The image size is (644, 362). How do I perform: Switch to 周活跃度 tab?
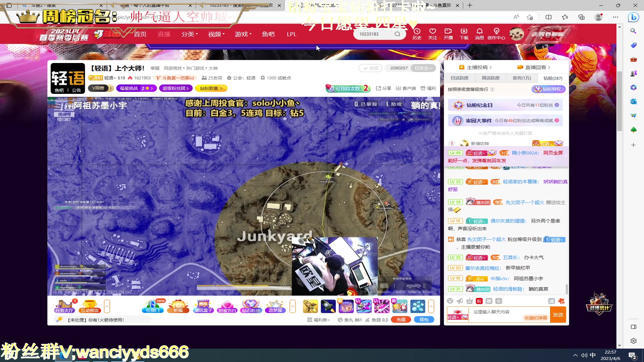pos(490,78)
